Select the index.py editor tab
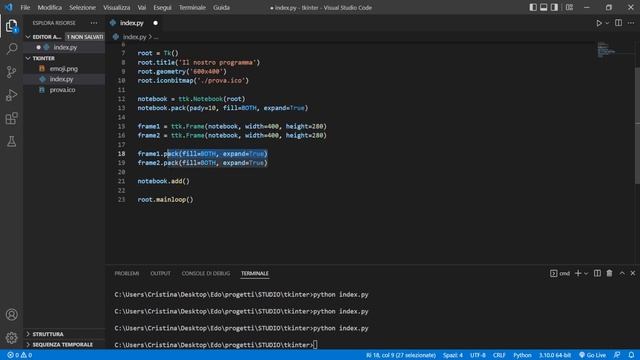Image resolution: width=640 pixels, height=360 pixels. click(x=131, y=23)
